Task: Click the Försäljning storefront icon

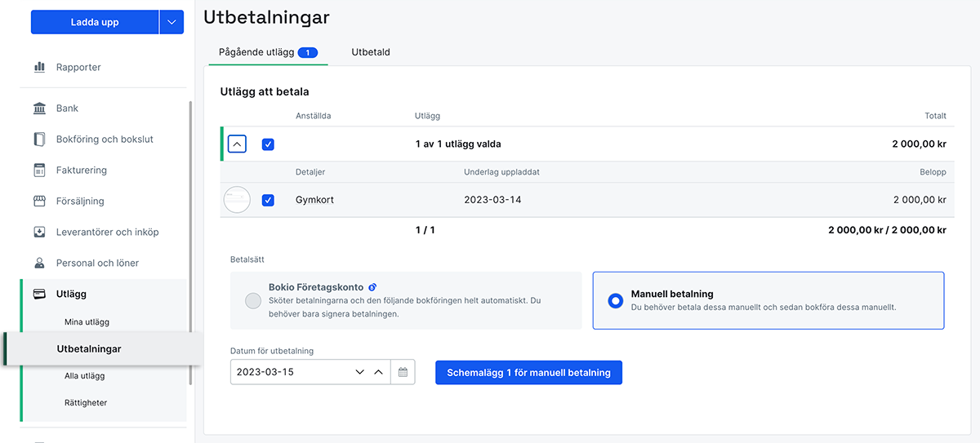Action: (39, 201)
